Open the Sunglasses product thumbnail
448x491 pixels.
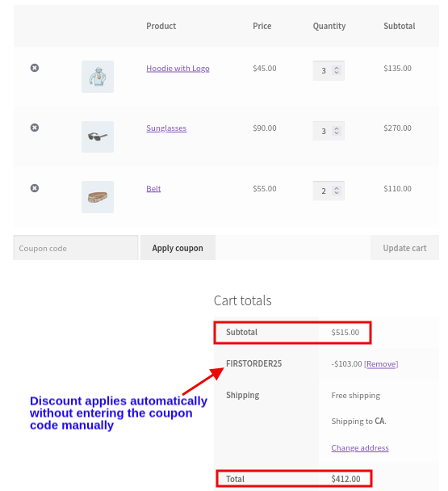[98, 136]
